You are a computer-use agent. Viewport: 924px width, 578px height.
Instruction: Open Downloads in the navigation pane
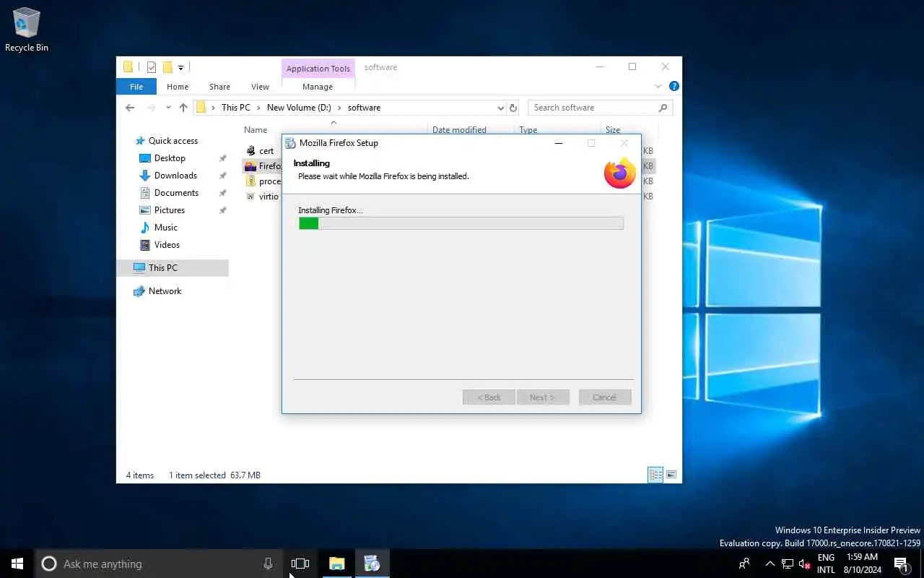(175, 176)
